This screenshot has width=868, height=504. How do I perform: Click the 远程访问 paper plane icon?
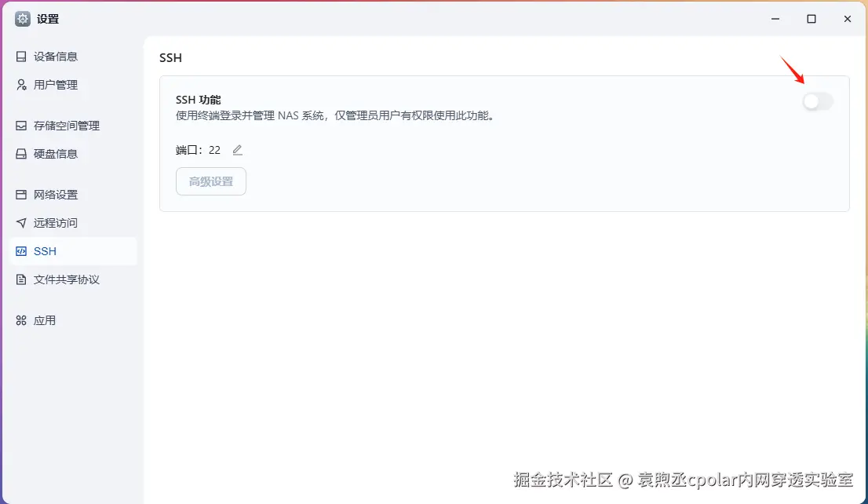pyautogui.click(x=20, y=222)
